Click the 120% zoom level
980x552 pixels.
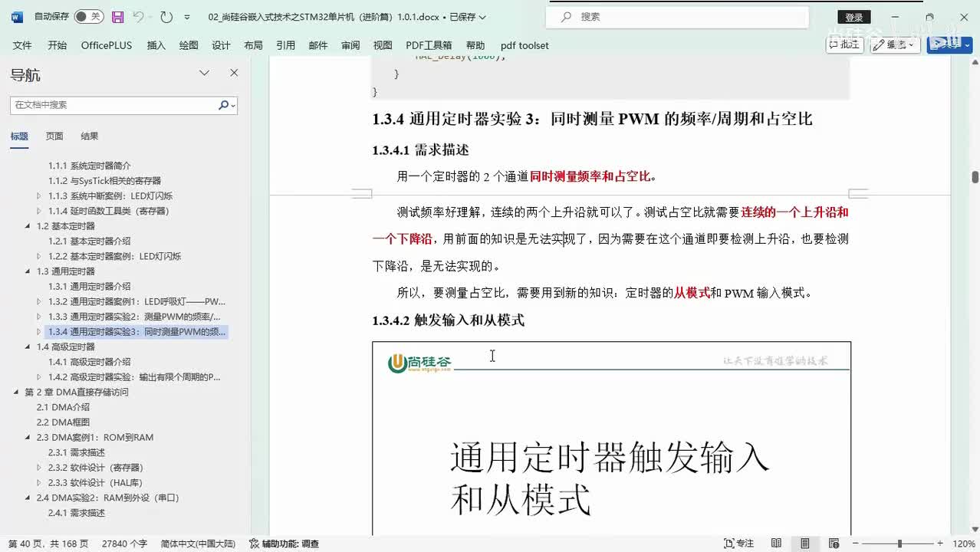[964, 544]
